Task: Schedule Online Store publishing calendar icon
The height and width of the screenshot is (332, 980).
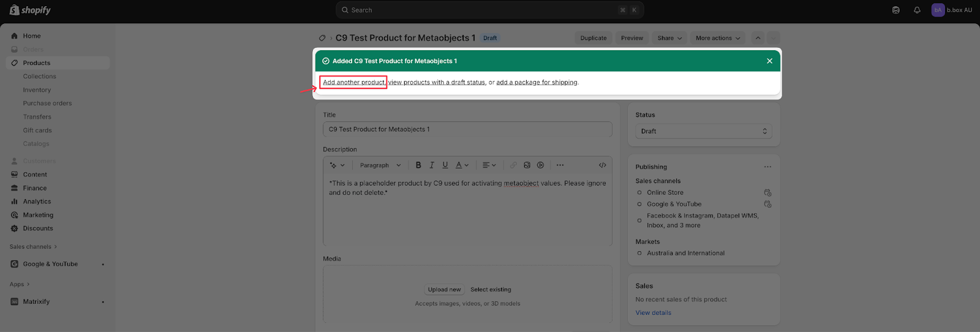Action: tap(767, 193)
